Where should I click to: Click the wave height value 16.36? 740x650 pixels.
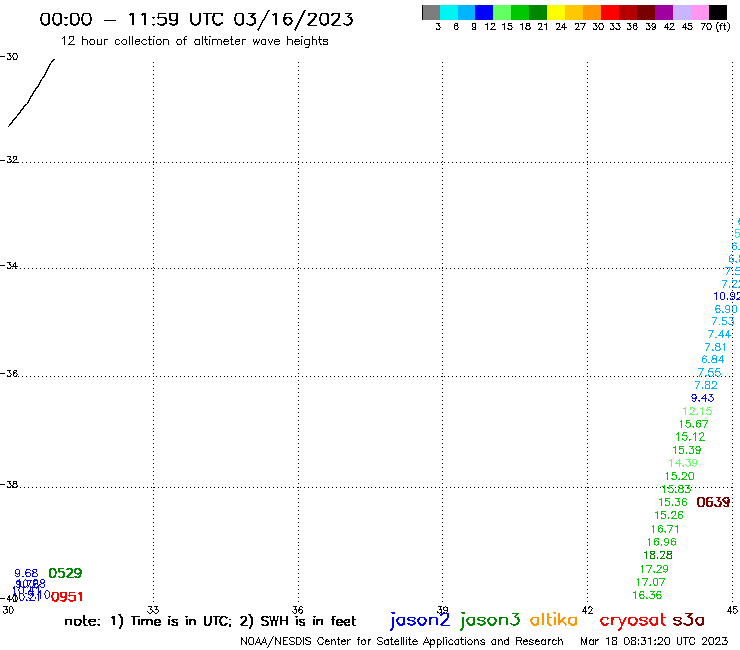click(647, 595)
